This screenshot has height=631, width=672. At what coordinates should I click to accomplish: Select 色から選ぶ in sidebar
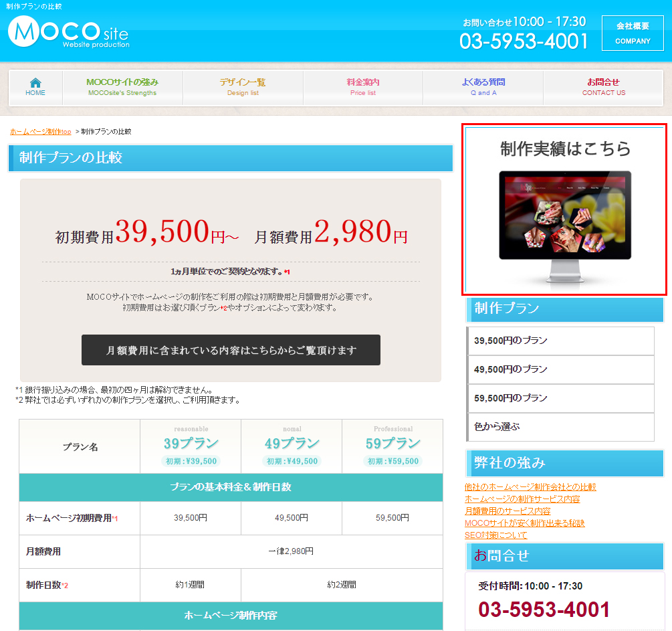tap(560, 427)
